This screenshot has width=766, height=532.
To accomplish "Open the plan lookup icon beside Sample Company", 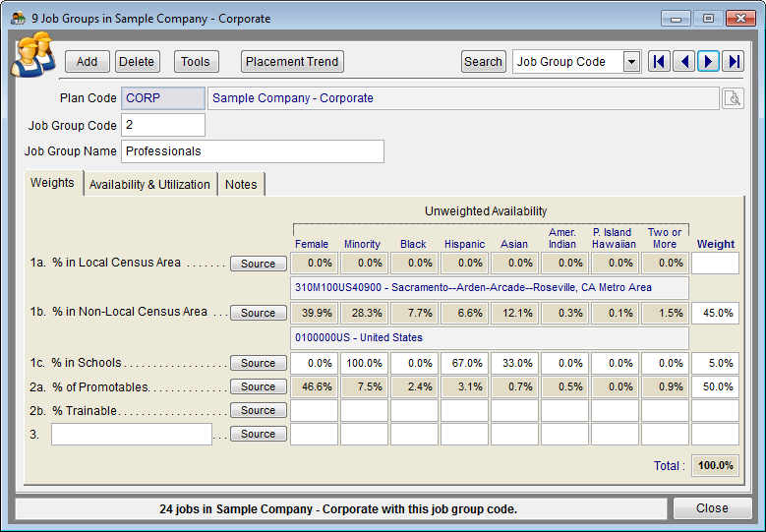I will coord(733,98).
